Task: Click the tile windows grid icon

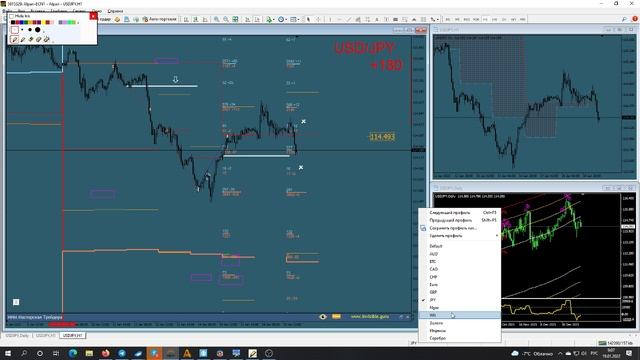Action: pos(236,19)
